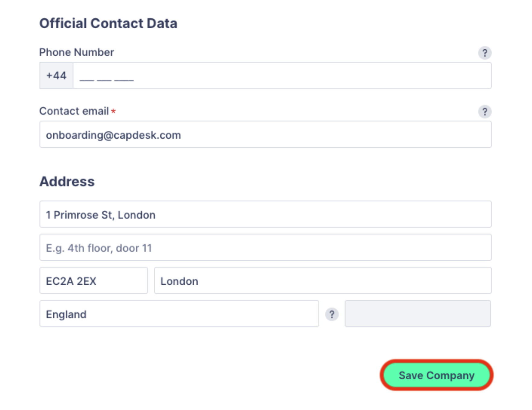Screen dimensions: 532x410
Task: Focus the phone number input field
Action: click(x=282, y=76)
